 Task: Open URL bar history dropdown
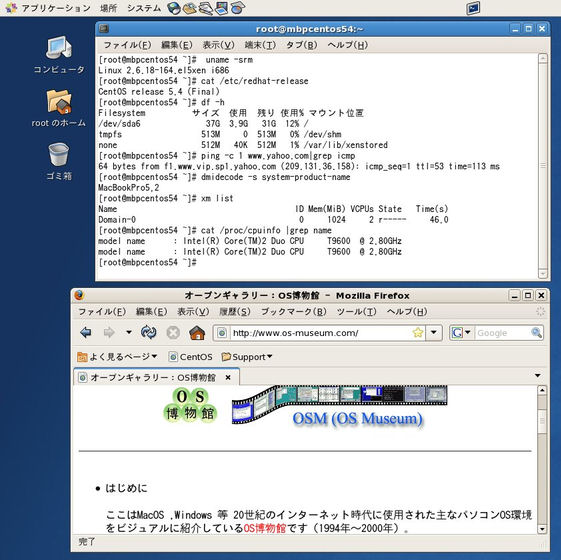click(434, 333)
